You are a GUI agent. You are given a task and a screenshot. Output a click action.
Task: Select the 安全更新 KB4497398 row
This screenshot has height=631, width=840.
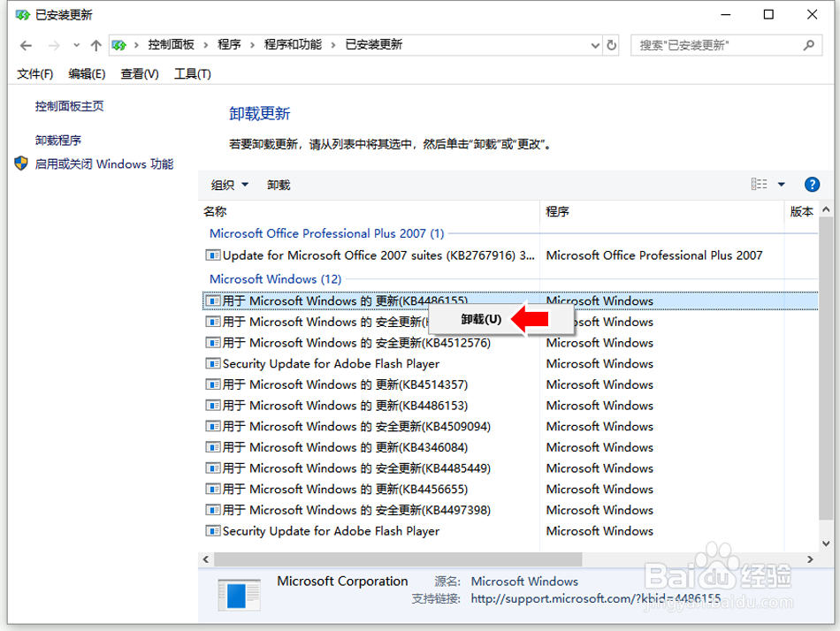click(x=510, y=510)
